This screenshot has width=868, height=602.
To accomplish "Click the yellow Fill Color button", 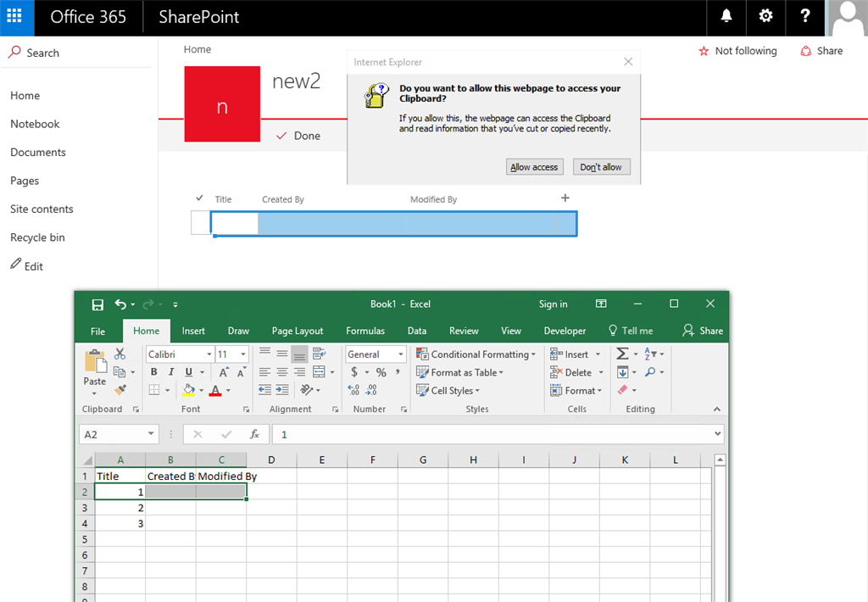I will tap(189, 390).
